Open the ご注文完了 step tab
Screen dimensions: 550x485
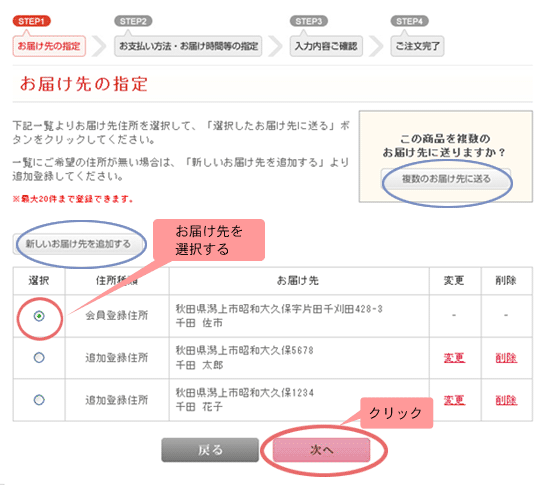(x=417, y=46)
